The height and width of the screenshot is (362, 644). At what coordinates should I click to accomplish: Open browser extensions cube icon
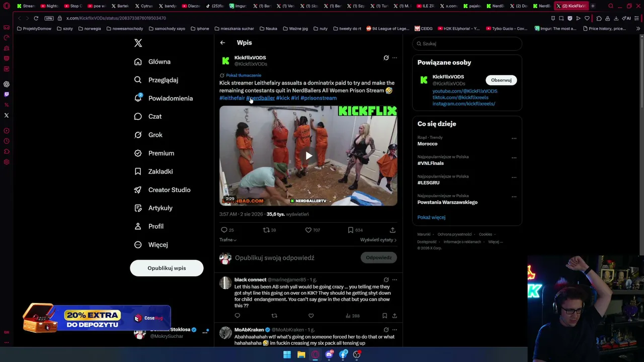599,18
